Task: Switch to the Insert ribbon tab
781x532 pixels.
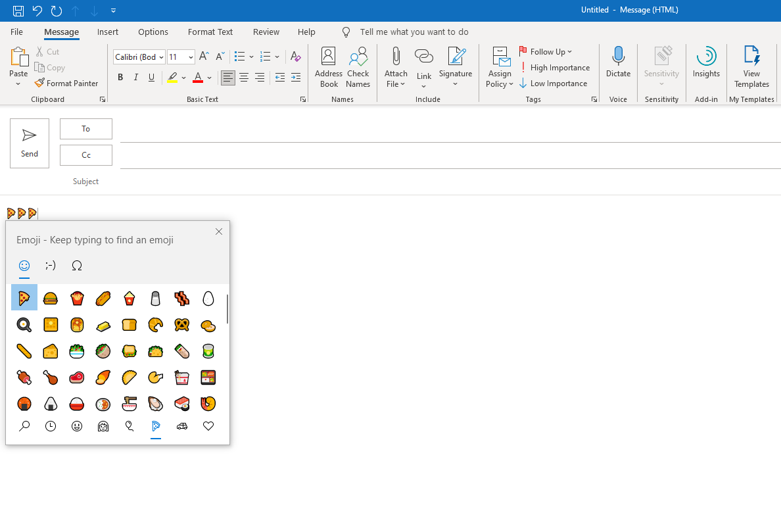Action: 107,32
